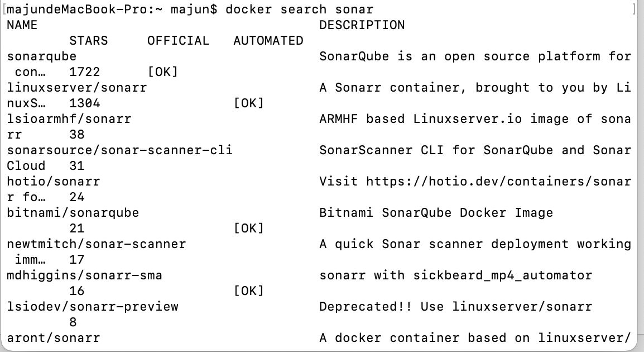
Task: Click the DESCRIPTION column header
Action: pyautogui.click(x=362, y=25)
